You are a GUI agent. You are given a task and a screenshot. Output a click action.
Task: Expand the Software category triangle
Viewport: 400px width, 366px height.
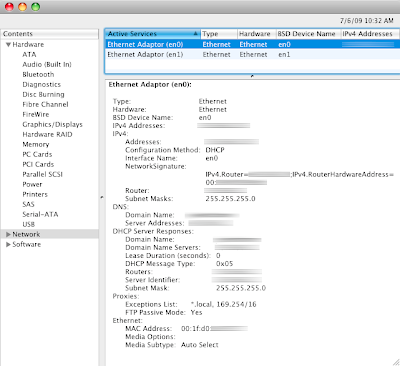[x=8, y=244]
